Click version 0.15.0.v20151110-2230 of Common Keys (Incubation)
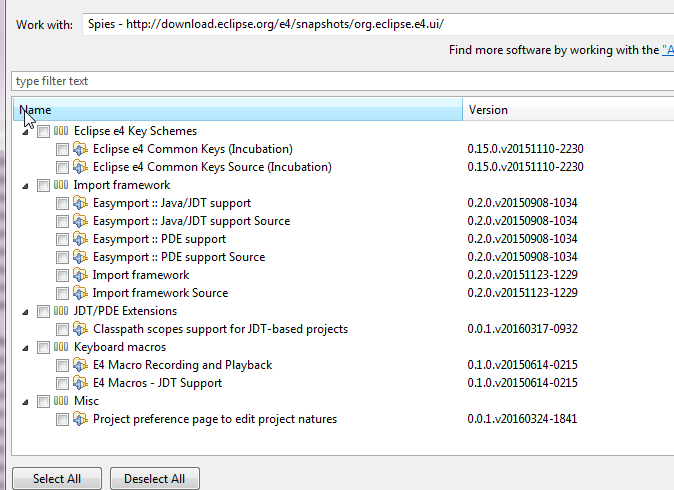674x490 pixels. 525,149
